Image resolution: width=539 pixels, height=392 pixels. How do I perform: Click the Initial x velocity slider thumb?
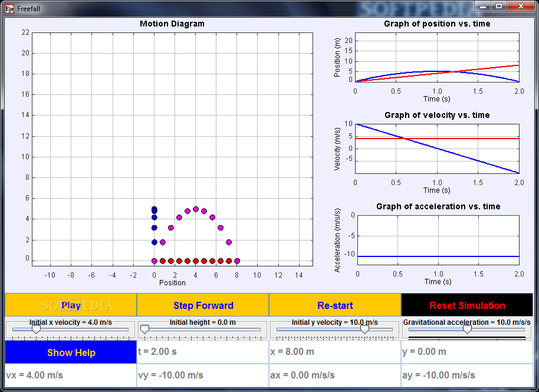coord(36,330)
